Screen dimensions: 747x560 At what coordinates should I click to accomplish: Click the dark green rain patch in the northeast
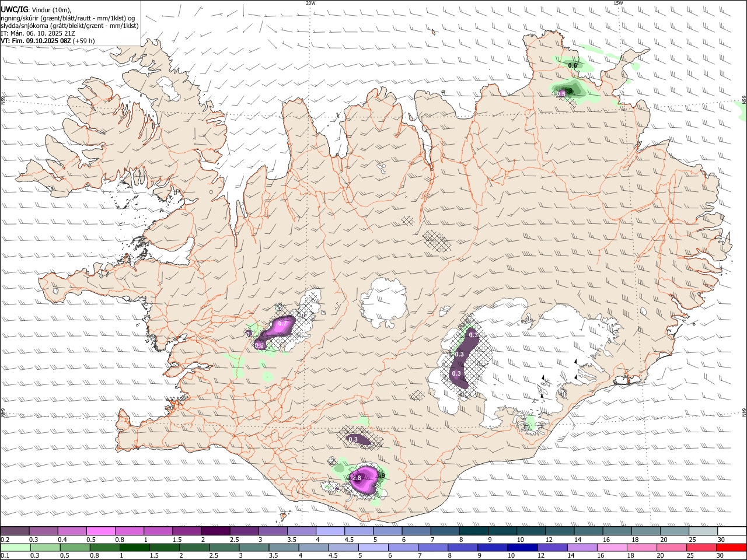(569, 89)
